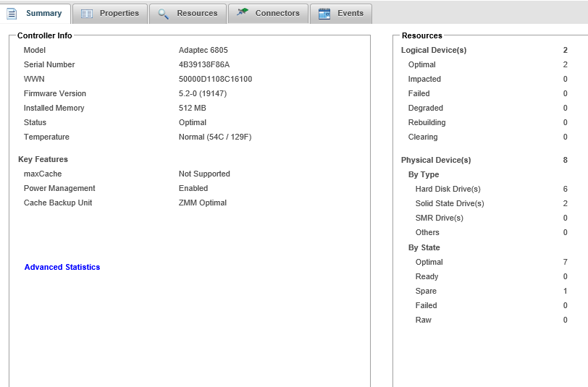View the Events tab
This screenshot has width=588, height=387.
tap(350, 14)
